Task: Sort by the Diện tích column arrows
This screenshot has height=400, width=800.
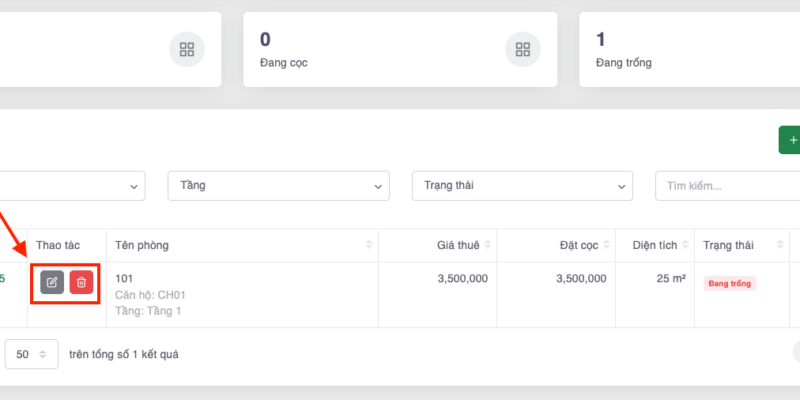Action: pyautogui.click(x=686, y=245)
